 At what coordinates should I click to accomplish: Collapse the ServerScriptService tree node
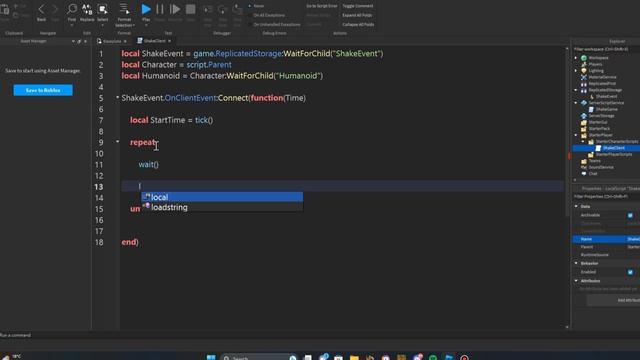tap(576, 103)
